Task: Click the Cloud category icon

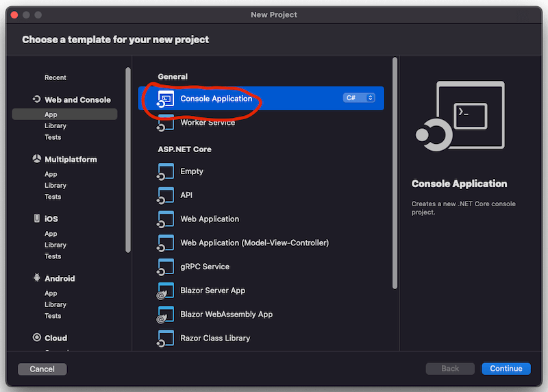Action: (37, 338)
